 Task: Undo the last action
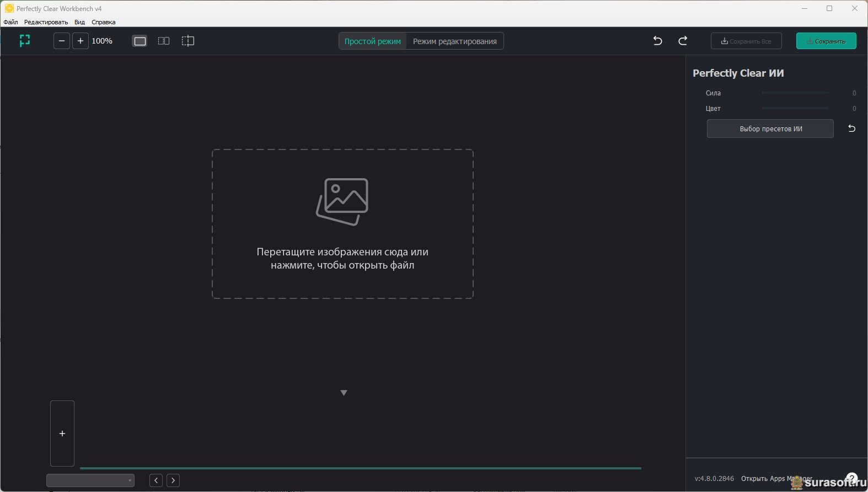tap(657, 41)
